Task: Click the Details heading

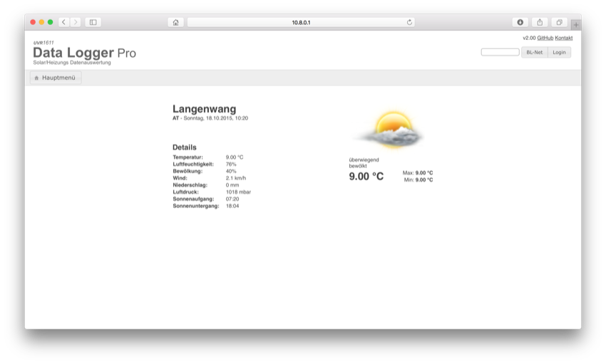Action: 185,147
